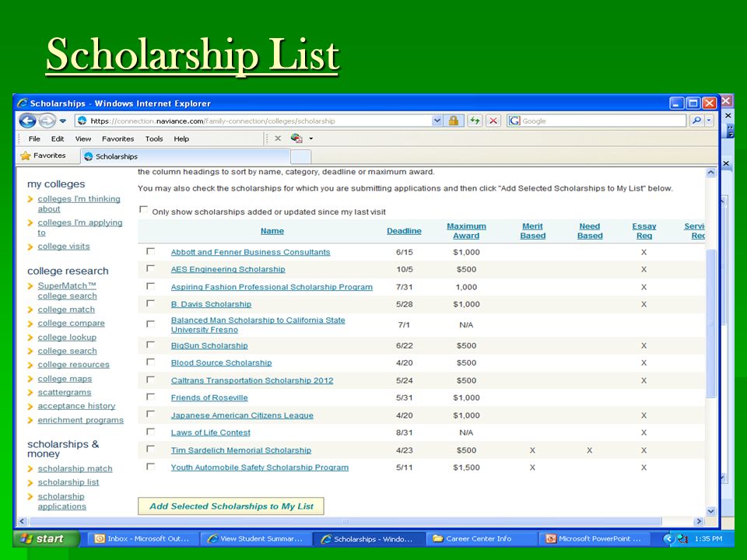Check the Caltrans Transportation Scholarship 2012 box
747x560 pixels.
click(x=150, y=380)
